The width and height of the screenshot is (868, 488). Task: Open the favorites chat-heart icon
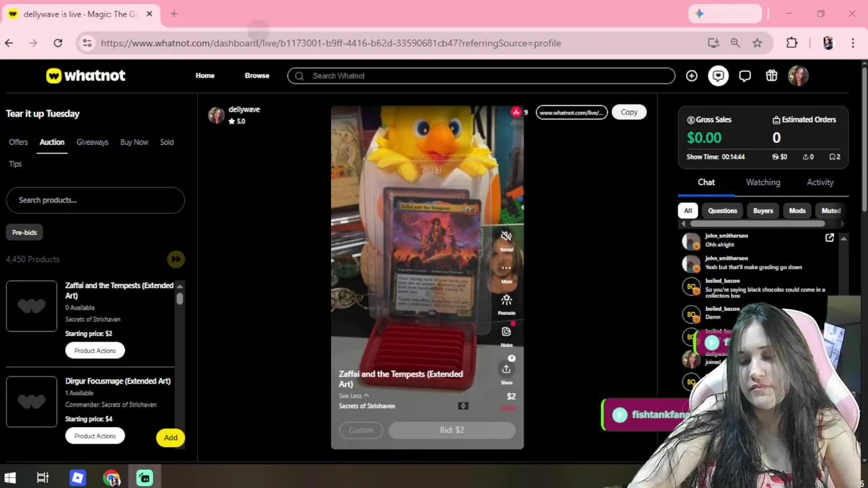718,76
